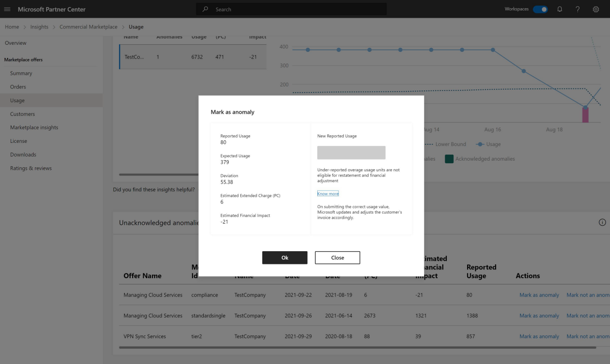Toggle the Workspaces switch

tap(540, 9)
